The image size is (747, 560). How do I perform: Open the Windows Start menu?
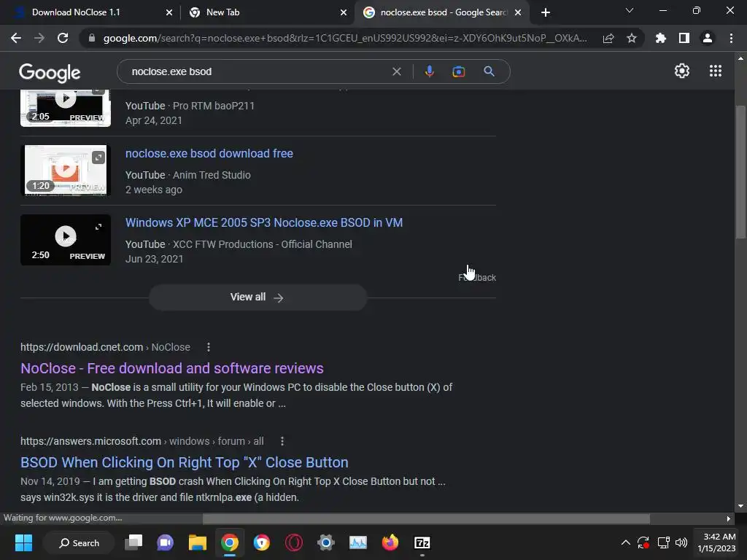point(23,542)
